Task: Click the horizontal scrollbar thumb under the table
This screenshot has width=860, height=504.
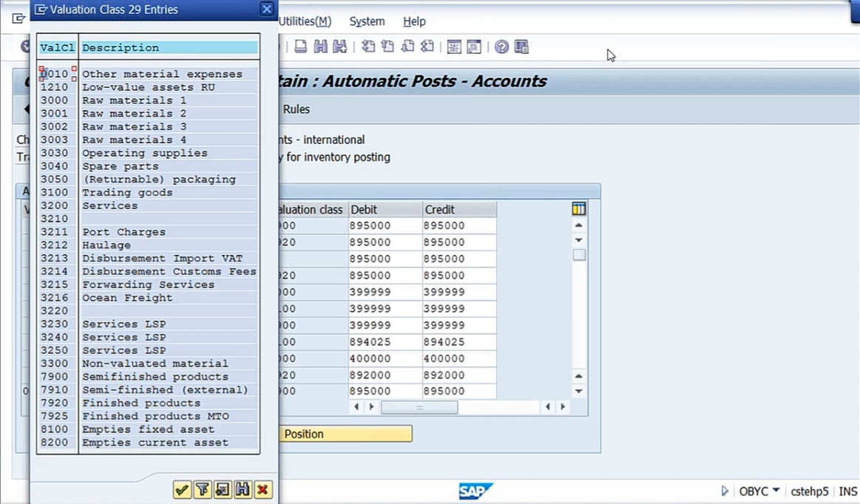Action: pos(419,407)
